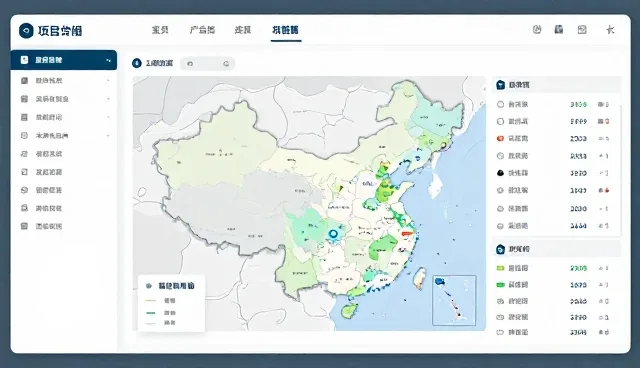Click the dark document icon in the header
Screen dimensions: 640x368
coord(559,29)
